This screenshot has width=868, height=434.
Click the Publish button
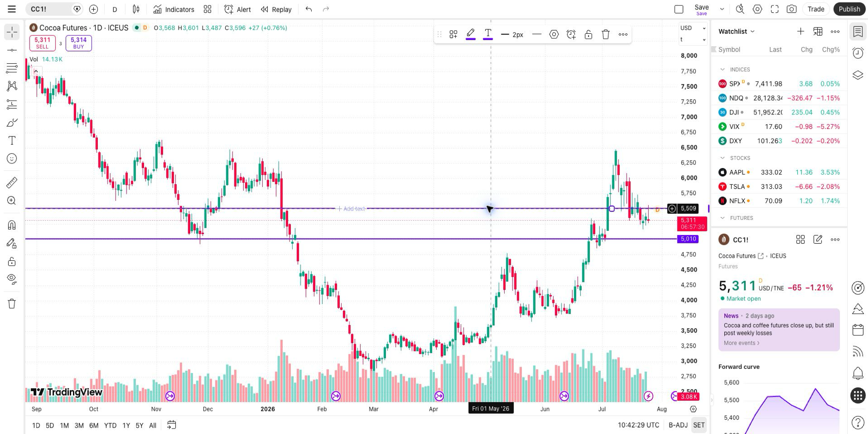click(849, 9)
